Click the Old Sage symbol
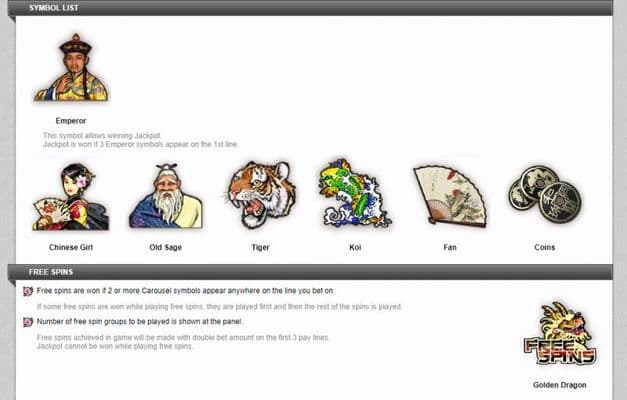 click(x=166, y=196)
